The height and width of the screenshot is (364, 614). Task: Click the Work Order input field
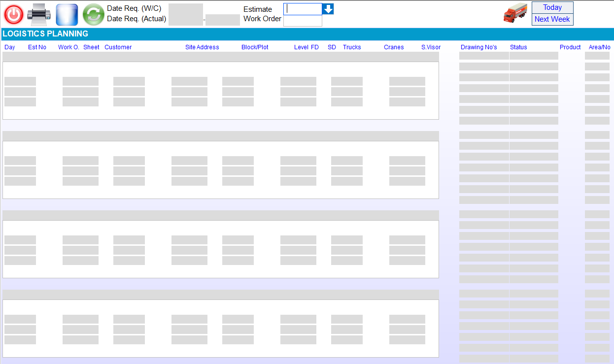[x=303, y=21]
